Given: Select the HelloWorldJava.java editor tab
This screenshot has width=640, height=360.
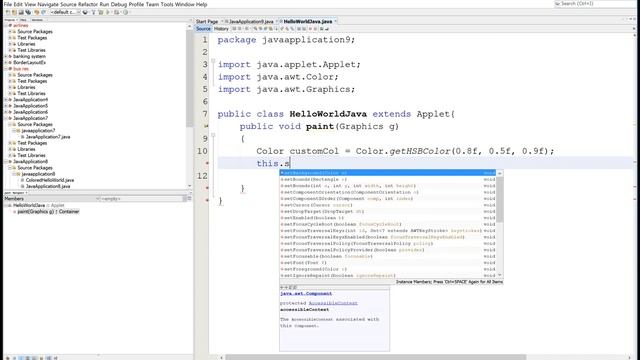Looking at the screenshot, I should (307, 21).
